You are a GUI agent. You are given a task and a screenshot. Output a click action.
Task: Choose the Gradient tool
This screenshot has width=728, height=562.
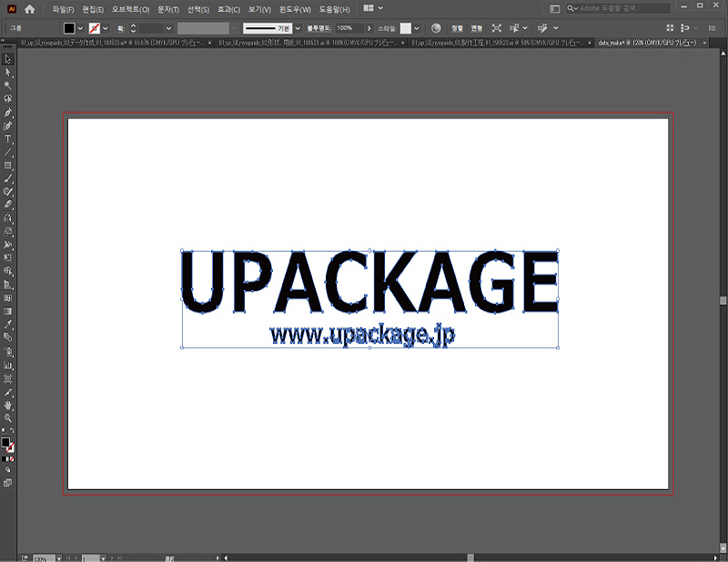7,311
